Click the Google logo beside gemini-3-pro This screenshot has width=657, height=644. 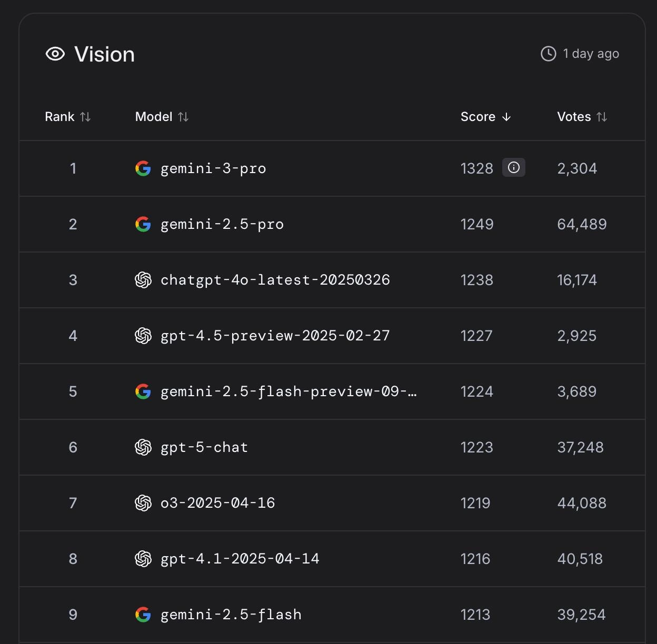pos(143,168)
